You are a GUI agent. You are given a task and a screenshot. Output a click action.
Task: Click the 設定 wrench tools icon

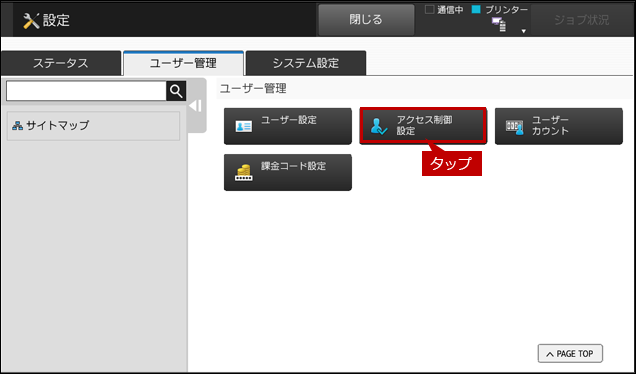click(31, 21)
